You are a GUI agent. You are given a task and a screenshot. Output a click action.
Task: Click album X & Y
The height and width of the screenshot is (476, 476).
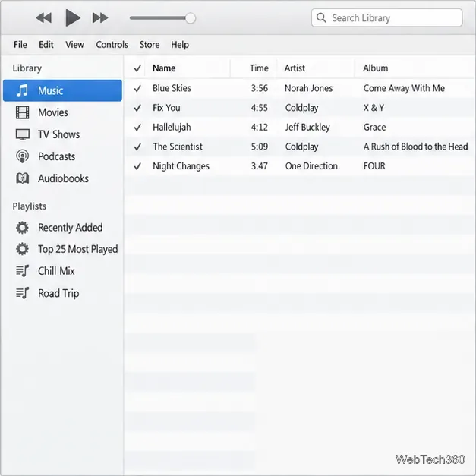point(374,108)
